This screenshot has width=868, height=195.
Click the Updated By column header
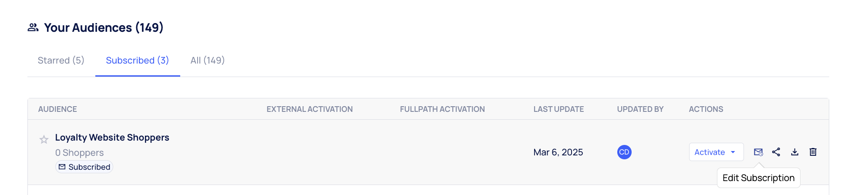[x=640, y=109]
